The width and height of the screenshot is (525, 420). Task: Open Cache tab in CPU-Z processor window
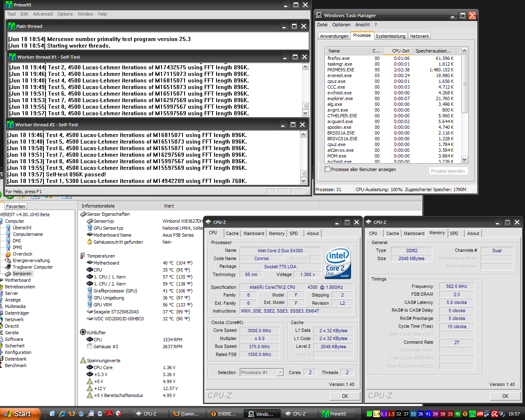(232, 233)
